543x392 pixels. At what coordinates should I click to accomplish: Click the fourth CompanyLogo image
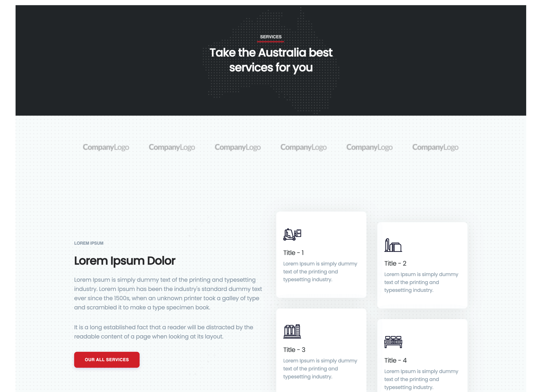304,147
